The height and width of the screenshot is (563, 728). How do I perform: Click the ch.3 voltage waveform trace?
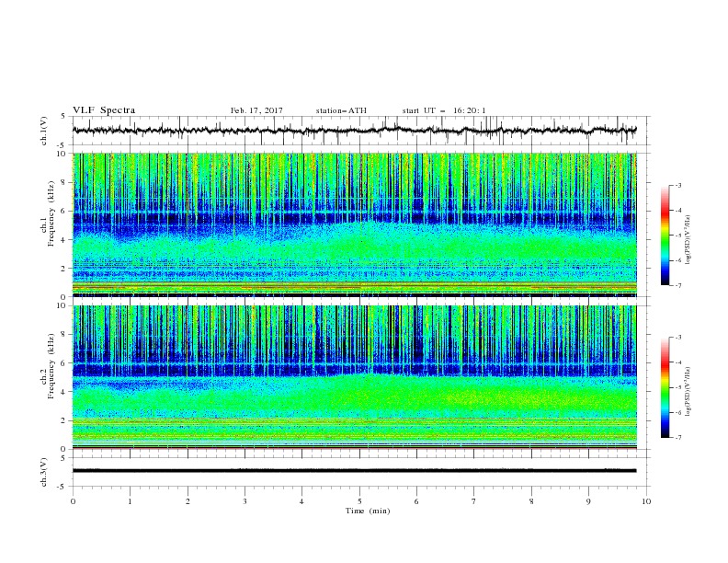(x=354, y=471)
